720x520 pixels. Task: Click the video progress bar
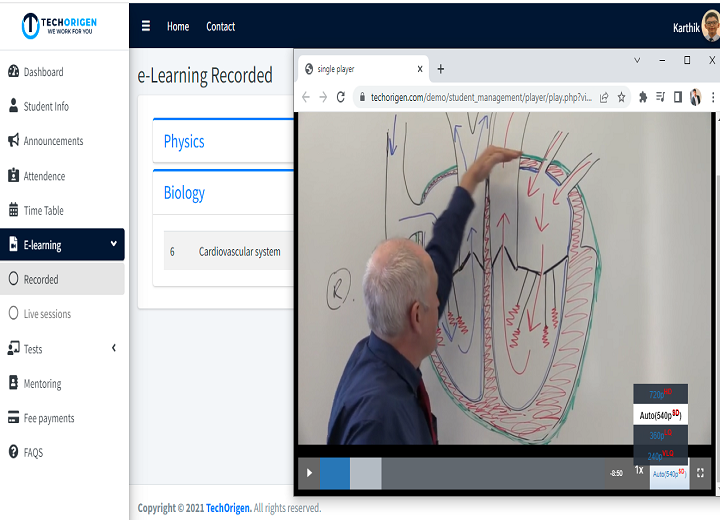pos(480,473)
